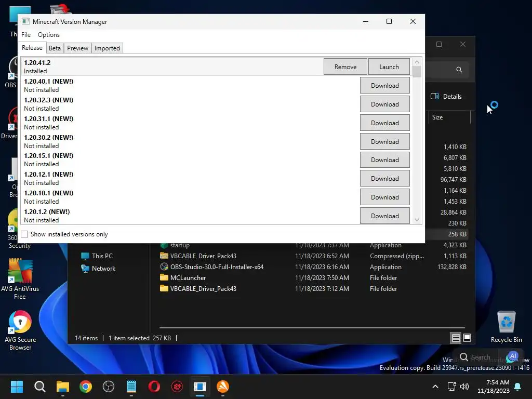Download version 1.20.1.2
The width and height of the screenshot is (532, 399).
pos(385,216)
